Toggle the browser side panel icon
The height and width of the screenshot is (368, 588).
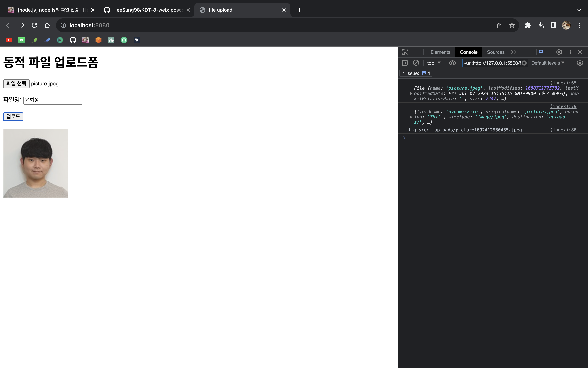click(554, 25)
